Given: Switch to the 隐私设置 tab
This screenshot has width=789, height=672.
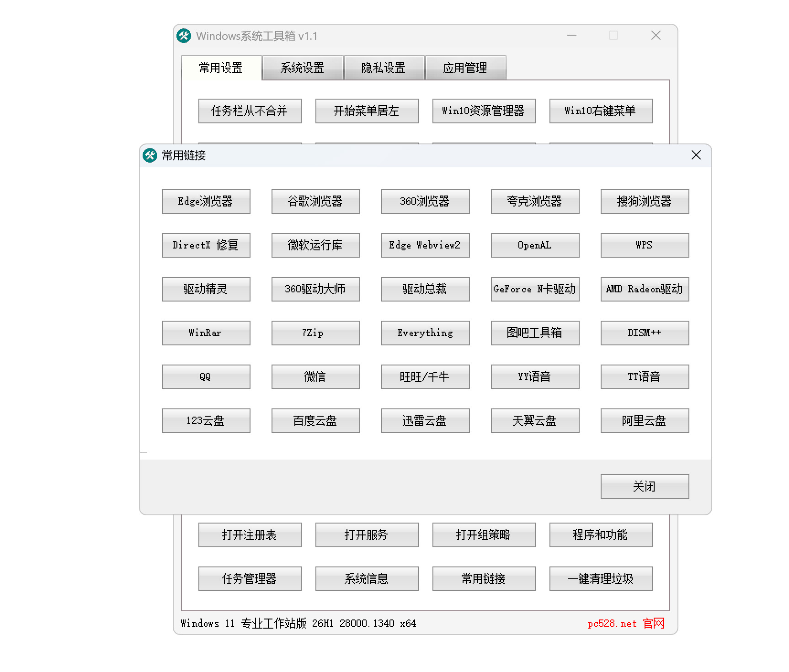Looking at the screenshot, I should (383, 68).
